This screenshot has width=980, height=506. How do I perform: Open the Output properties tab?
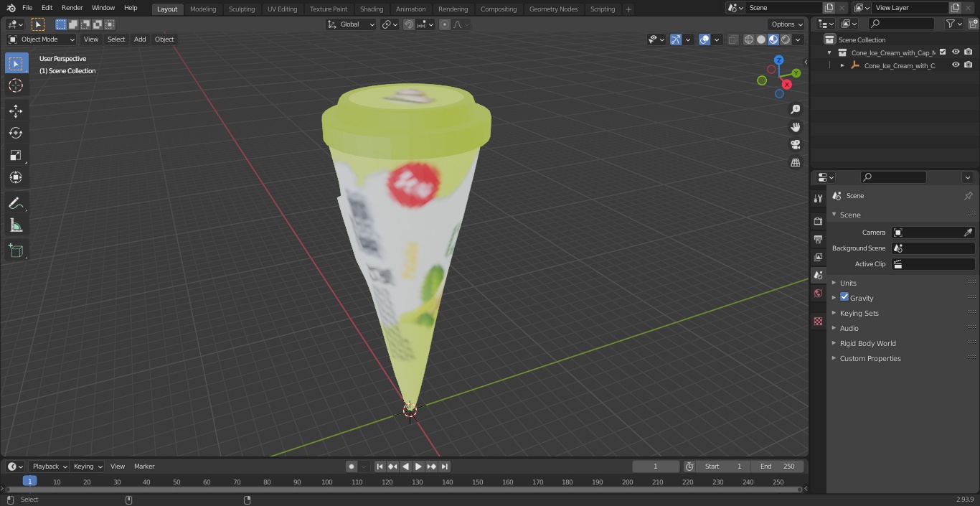(818, 239)
